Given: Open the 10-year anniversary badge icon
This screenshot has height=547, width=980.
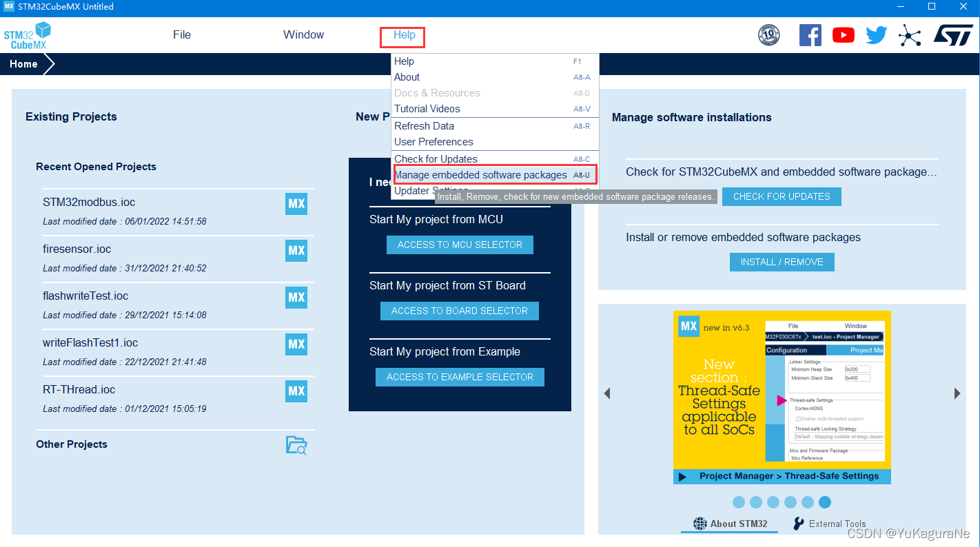Looking at the screenshot, I should coord(769,35).
